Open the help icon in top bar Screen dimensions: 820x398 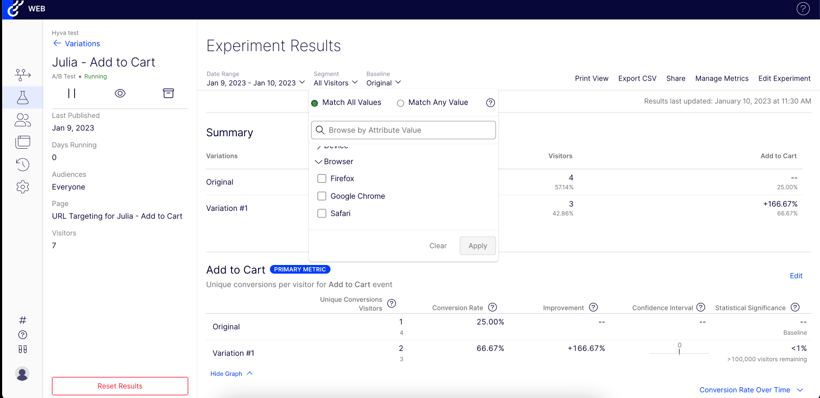coord(802,8)
